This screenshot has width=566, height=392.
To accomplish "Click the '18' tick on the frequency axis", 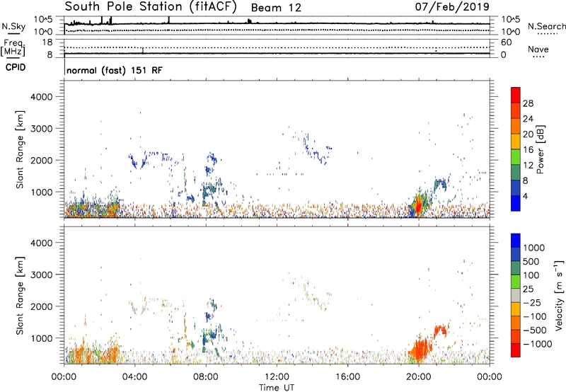I will pos(47,42).
